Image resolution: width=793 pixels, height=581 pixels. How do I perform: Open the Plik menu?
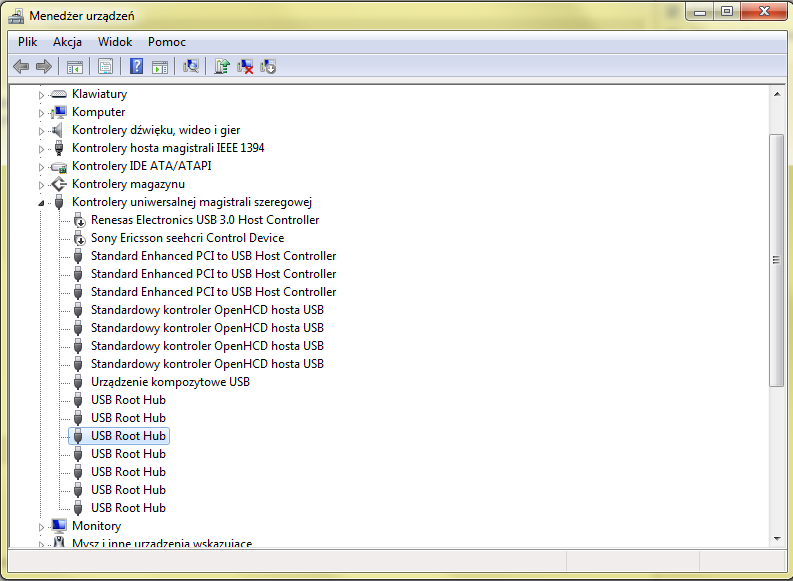coord(27,42)
